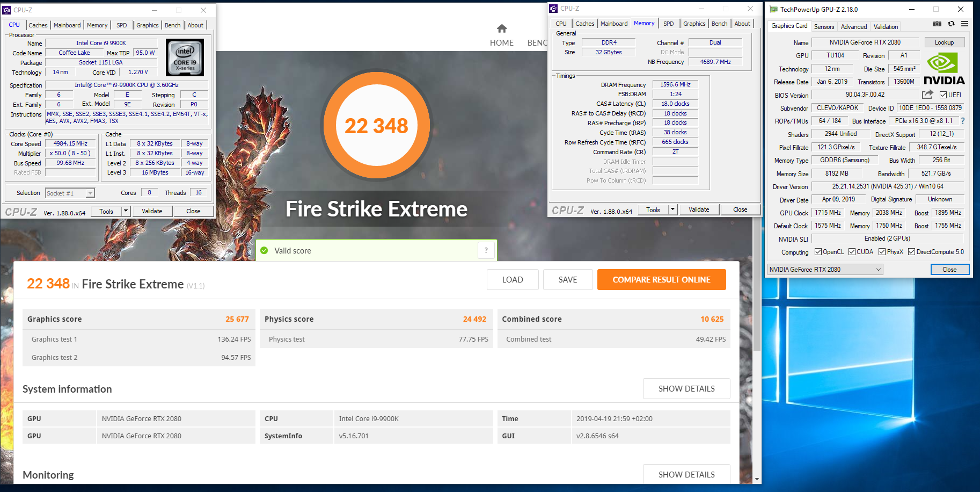Switch to Mainboard tab in left CPU-Z

[x=67, y=25]
